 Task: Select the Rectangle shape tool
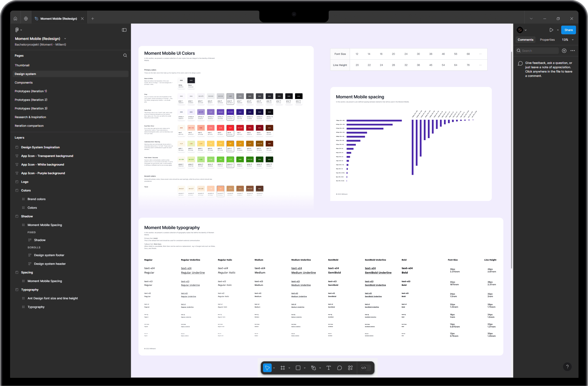pos(298,368)
